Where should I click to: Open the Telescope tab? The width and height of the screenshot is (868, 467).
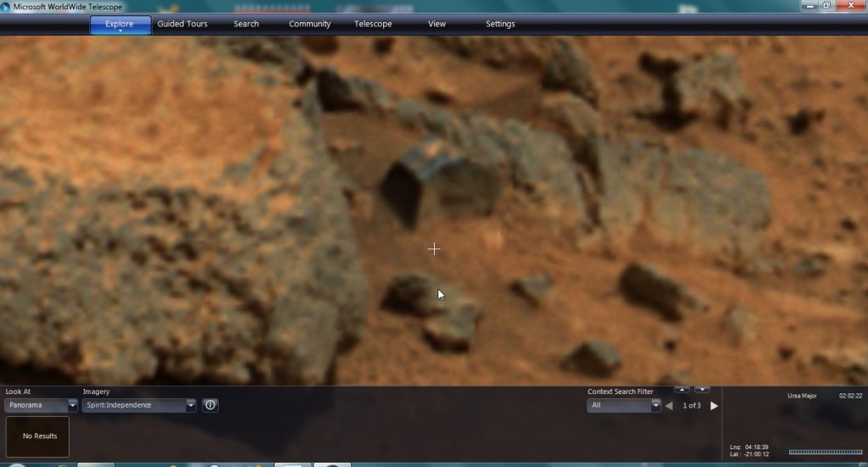[373, 24]
